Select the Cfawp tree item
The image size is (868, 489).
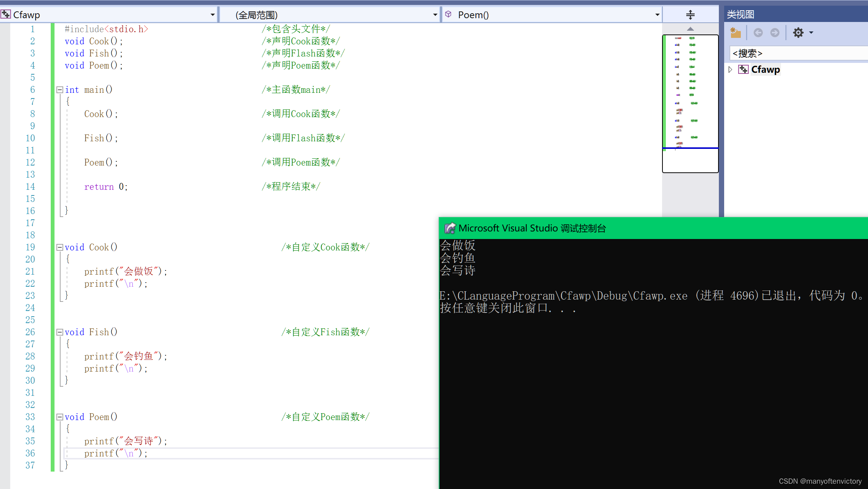765,70
